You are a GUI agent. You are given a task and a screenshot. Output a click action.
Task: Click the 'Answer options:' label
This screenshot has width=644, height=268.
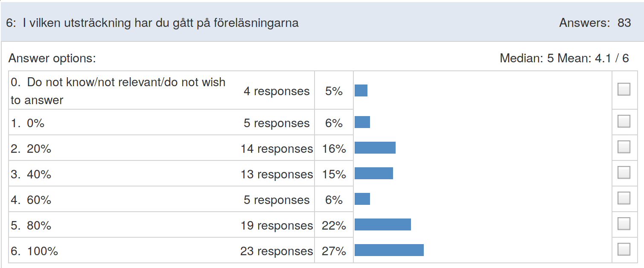(52, 58)
